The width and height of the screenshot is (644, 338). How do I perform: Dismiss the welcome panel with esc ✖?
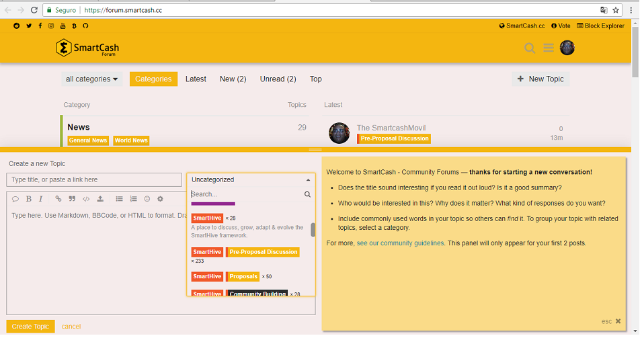click(611, 321)
